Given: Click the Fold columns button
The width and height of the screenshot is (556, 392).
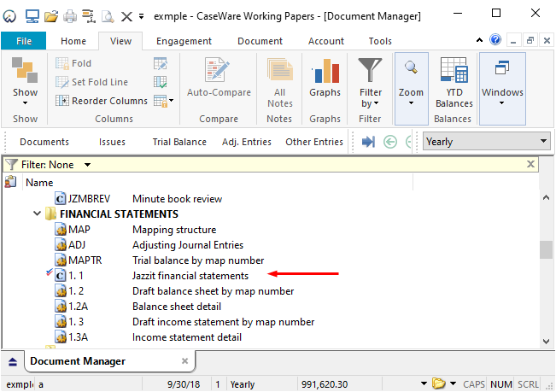Looking at the screenshot, I should coord(73,63).
